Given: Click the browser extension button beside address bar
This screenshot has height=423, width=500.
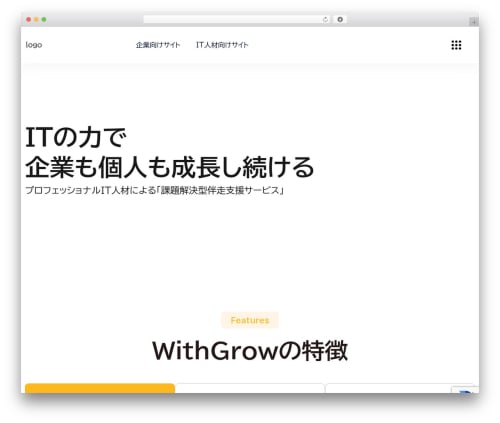Looking at the screenshot, I should point(340,20).
